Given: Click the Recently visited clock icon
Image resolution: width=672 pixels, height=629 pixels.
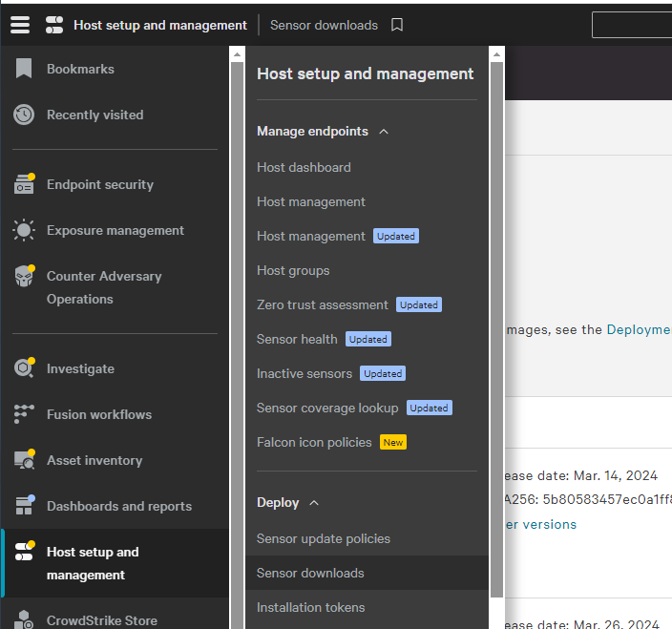Looking at the screenshot, I should [24, 115].
